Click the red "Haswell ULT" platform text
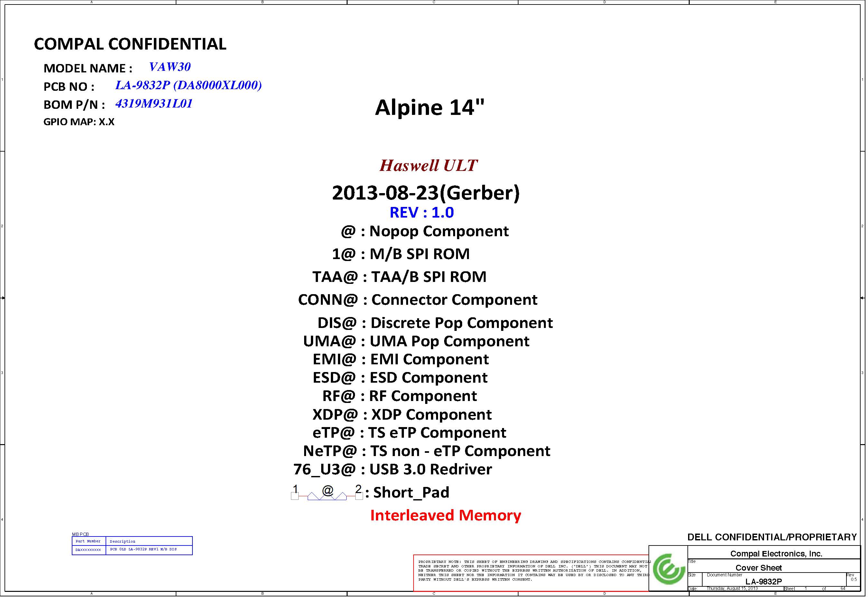This screenshot has height=597, width=868. (x=429, y=165)
